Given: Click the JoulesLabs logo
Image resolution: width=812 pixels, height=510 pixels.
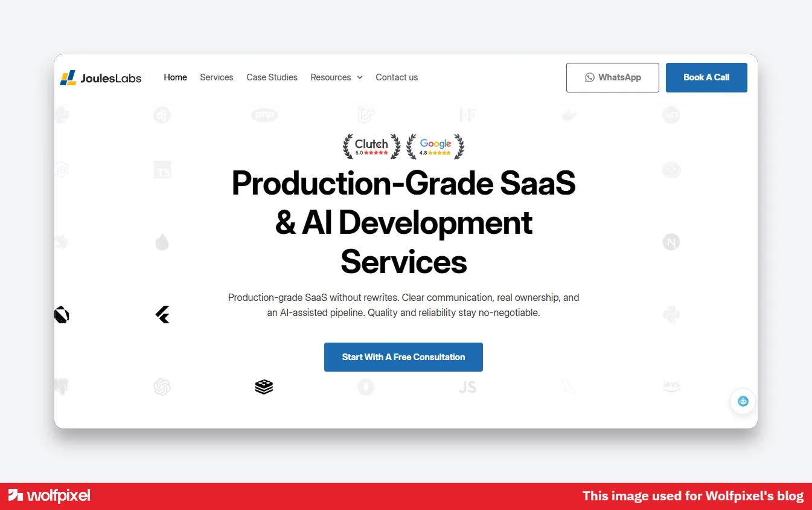Looking at the screenshot, I should click(x=101, y=77).
